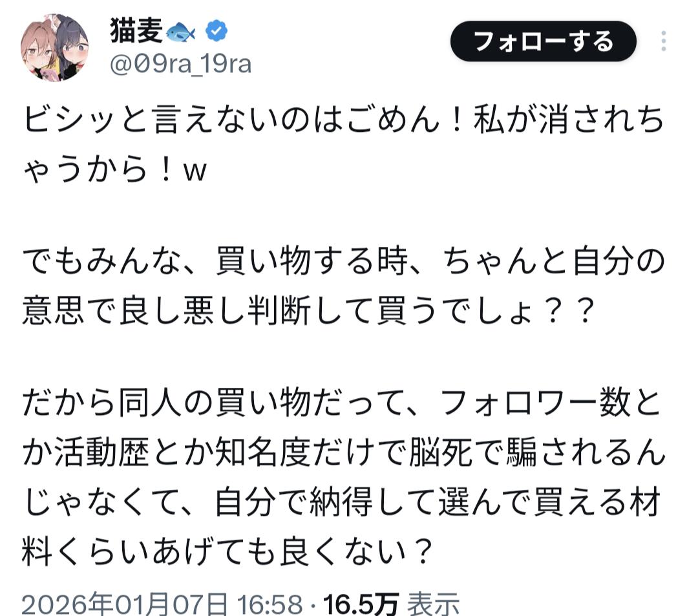Click the line starting でもみんな、買い物する時
Image resolution: width=698 pixels, height=616 pixels.
tap(343, 265)
